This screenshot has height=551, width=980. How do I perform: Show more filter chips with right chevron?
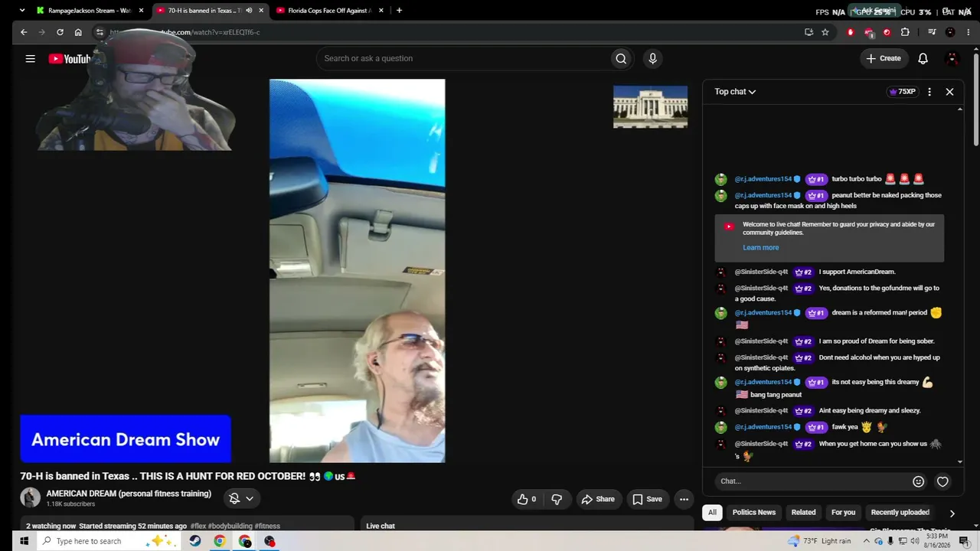952,514
